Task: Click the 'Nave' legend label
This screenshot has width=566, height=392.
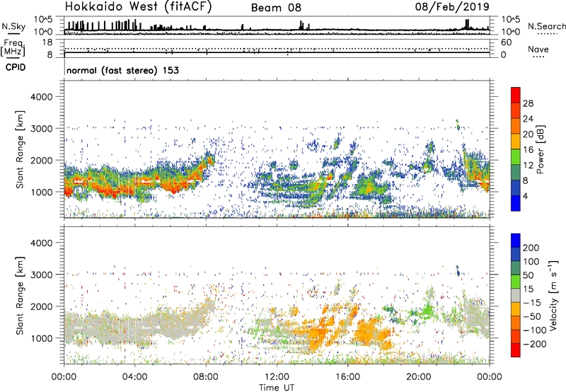Action: point(538,50)
